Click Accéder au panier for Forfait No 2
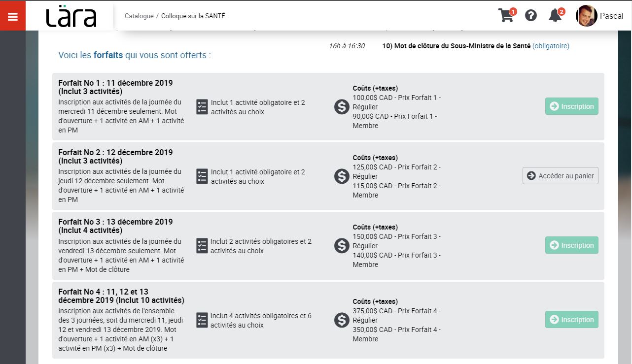Viewport: 632px width, 364px height. [560, 175]
